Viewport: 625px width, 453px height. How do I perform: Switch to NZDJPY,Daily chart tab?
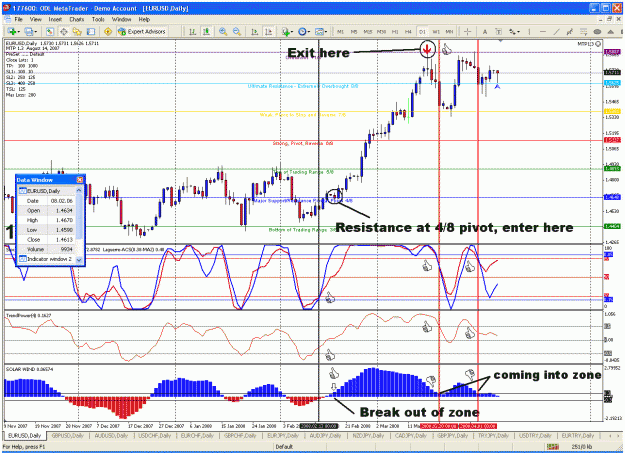pos(369,436)
